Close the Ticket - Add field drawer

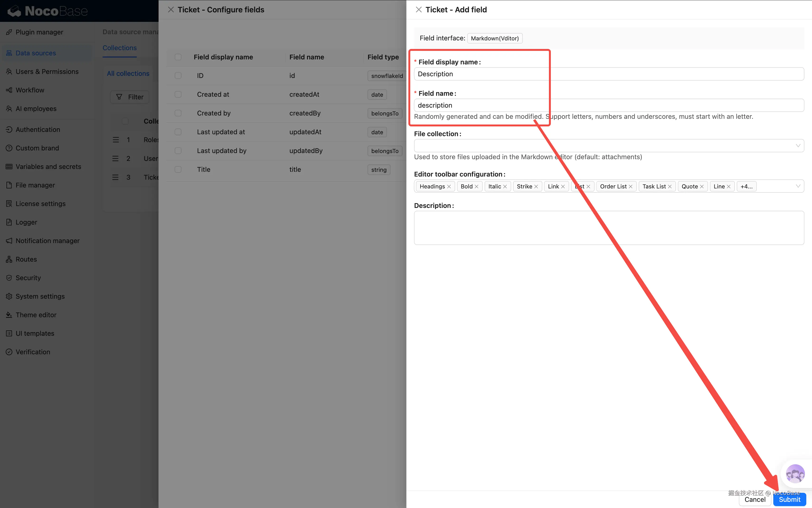tap(418, 10)
